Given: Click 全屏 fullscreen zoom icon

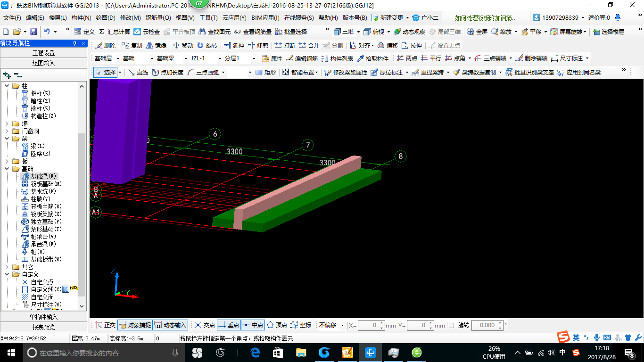Looking at the screenshot, I should [x=477, y=32].
